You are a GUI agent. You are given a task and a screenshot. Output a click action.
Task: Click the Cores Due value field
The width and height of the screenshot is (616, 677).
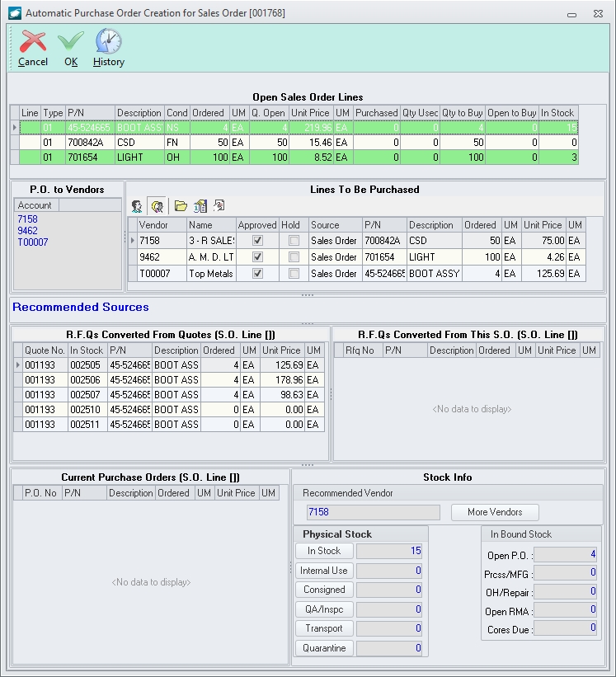[565, 628]
